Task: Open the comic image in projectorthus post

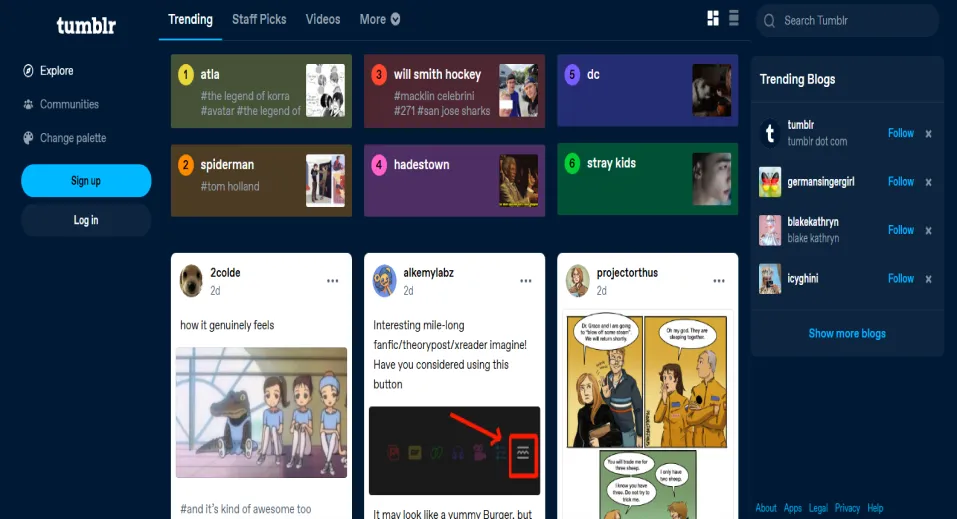Action: tap(647, 415)
